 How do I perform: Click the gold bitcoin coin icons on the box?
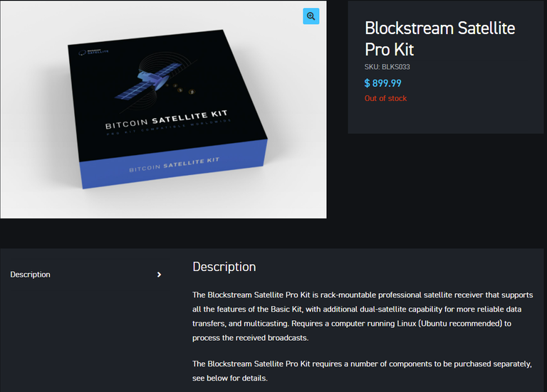181,89
